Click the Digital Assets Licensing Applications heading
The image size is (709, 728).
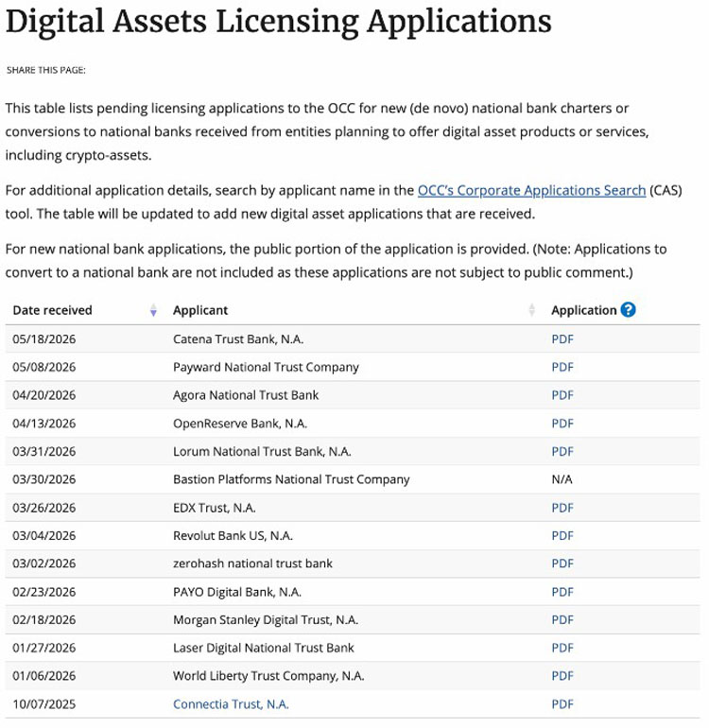[x=279, y=22]
